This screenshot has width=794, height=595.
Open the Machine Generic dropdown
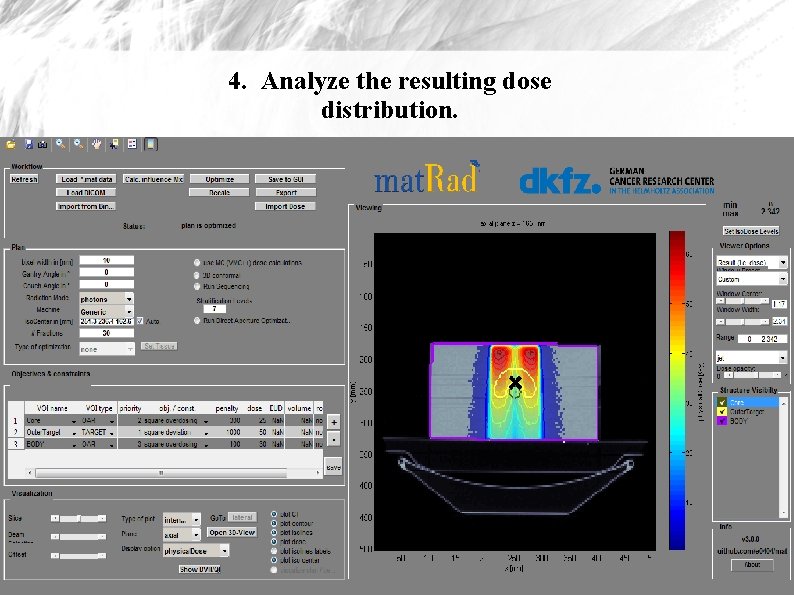click(106, 311)
